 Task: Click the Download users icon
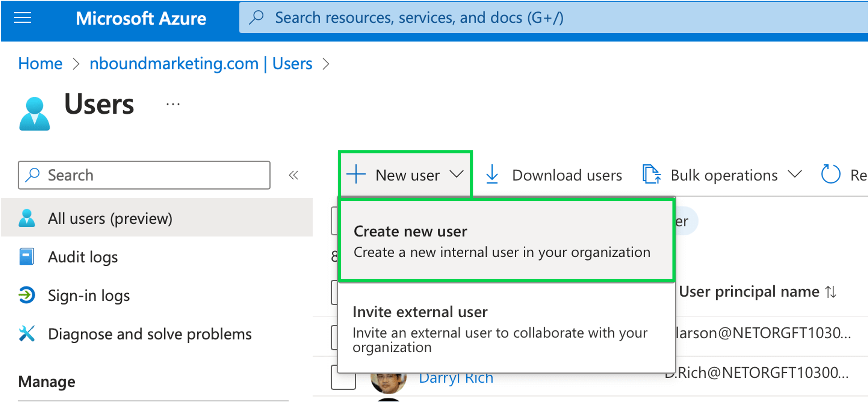pos(492,175)
